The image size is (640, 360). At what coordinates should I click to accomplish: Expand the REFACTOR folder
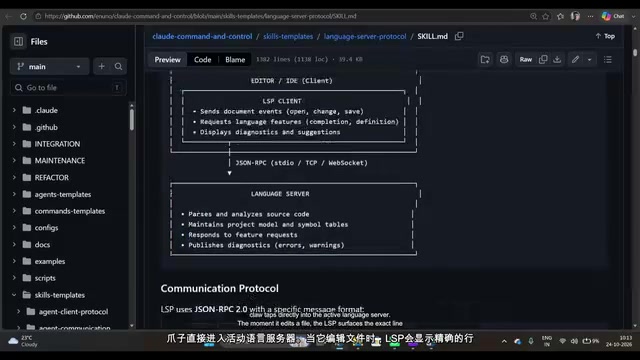[x=14, y=177]
